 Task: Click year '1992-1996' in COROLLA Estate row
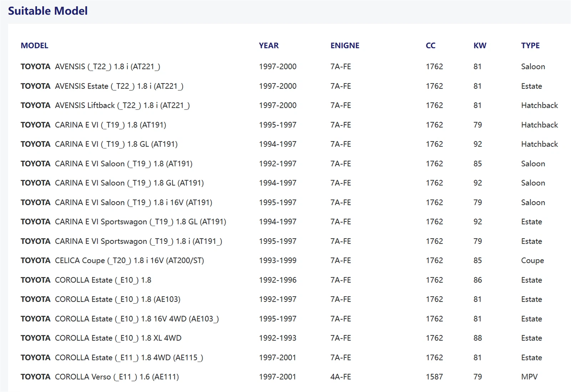coord(278,280)
